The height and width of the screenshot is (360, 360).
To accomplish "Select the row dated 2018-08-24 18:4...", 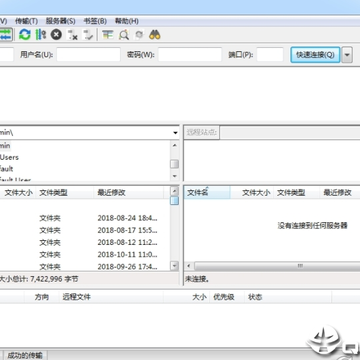I will coord(85,218).
